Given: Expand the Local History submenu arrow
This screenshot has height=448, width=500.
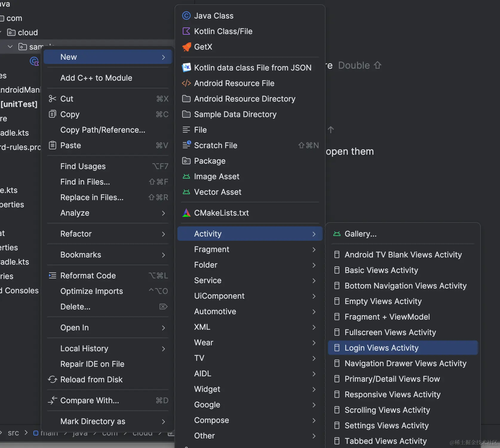Looking at the screenshot, I should pos(163,349).
